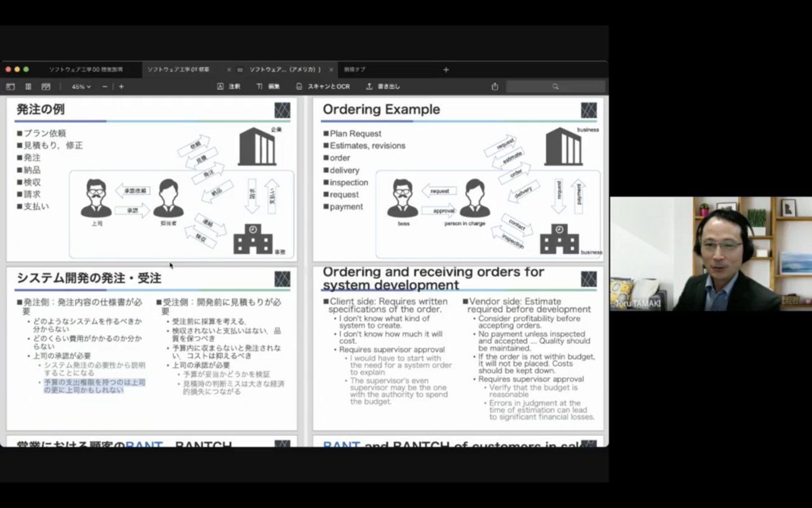The height and width of the screenshot is (508, 812).
Task: Zoom out with the minus button
Action: 105,86
